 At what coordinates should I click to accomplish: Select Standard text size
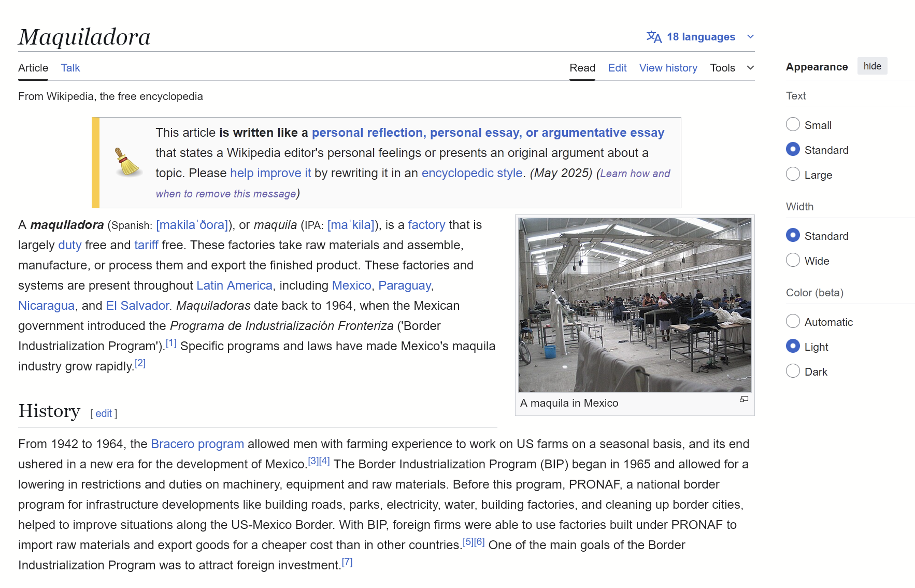pos(793,149)
